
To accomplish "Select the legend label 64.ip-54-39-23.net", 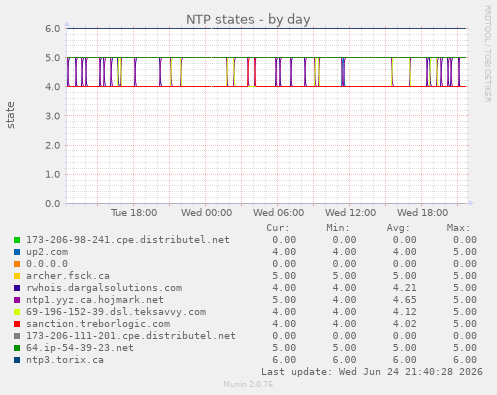I will click(80, 348).
